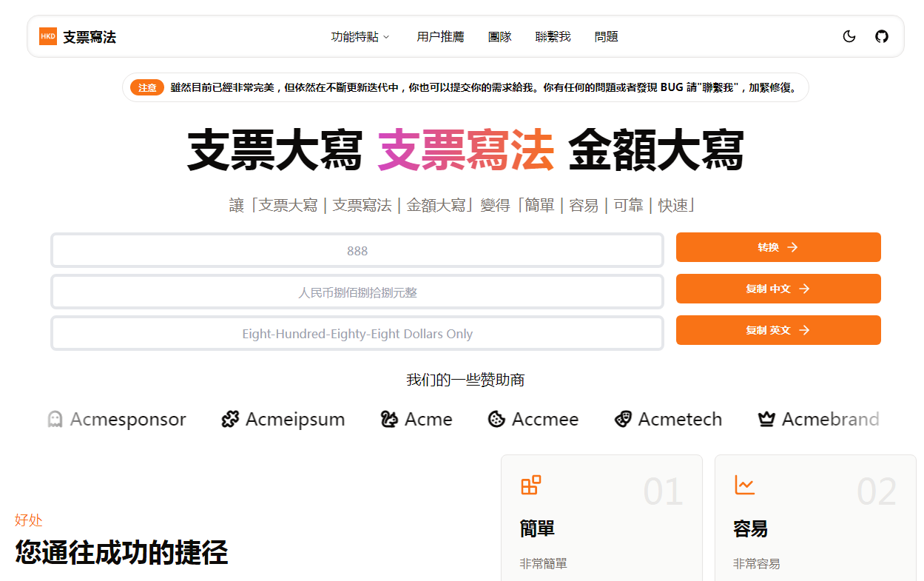924x581 pixels.
Task: Click the Acme sponsor icon
Action: coord(388,418)
